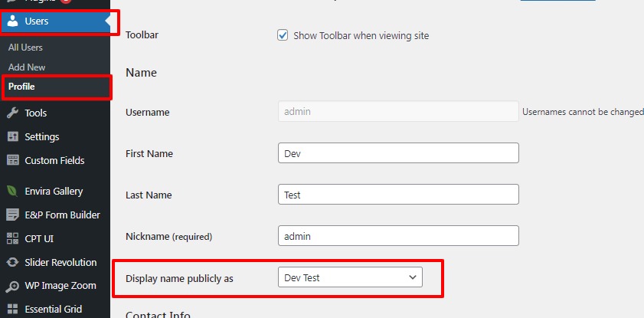Click the Slider Revolution refresh icon
The height and width of the screenshot is (318, 644).
(x=12, y=262)
